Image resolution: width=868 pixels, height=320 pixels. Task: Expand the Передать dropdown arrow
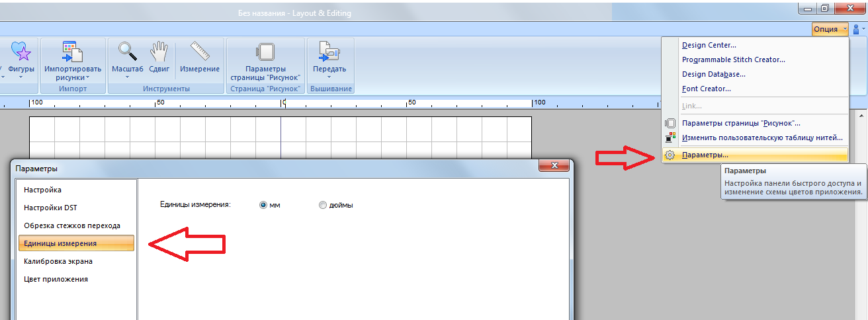coord(329,77)
